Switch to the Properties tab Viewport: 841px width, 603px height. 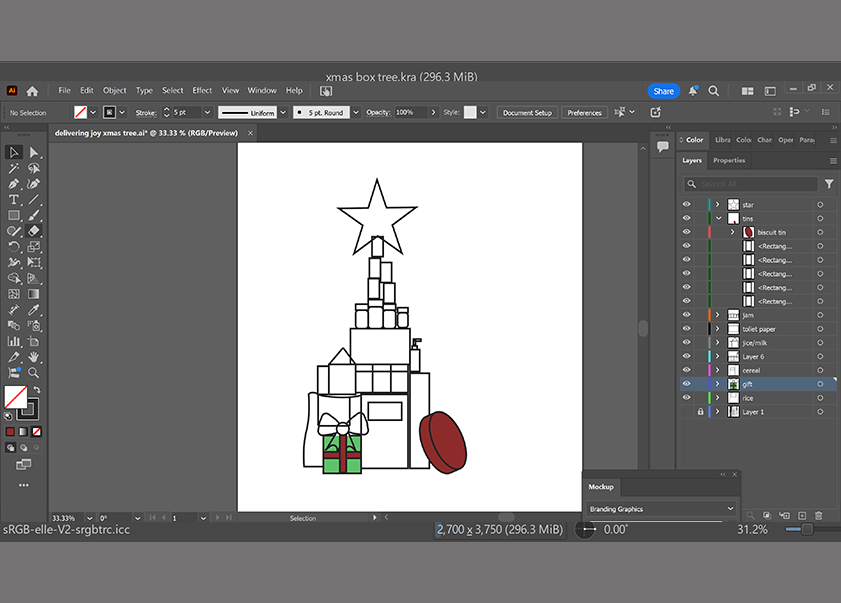point(729,160)
